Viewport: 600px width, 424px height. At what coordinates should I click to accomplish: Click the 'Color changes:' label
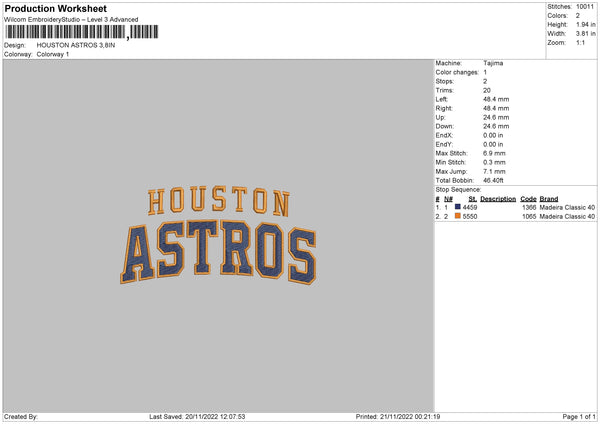point(457,72)
